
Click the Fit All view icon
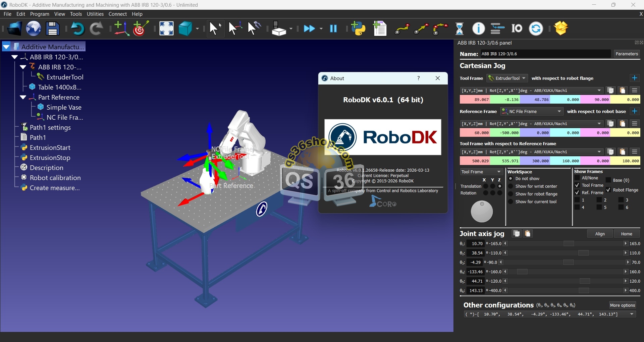tap(166, 28)
